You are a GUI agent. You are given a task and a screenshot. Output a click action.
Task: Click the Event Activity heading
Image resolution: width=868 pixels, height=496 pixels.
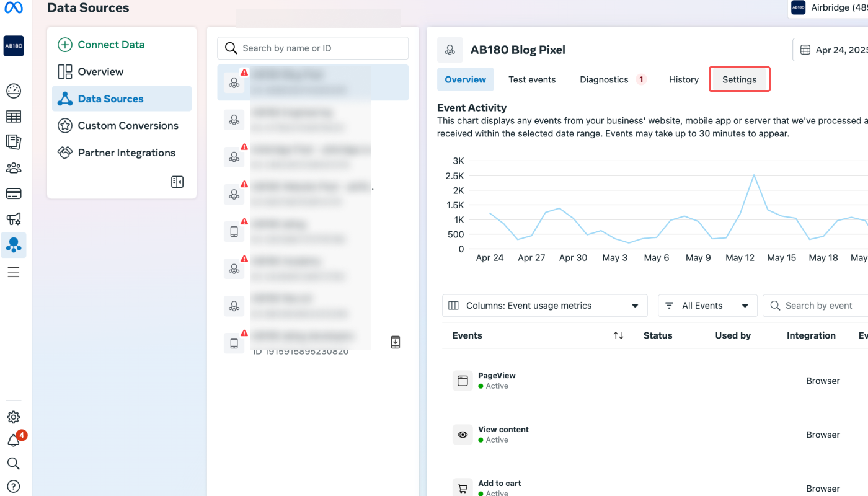(x=472, y=108)
